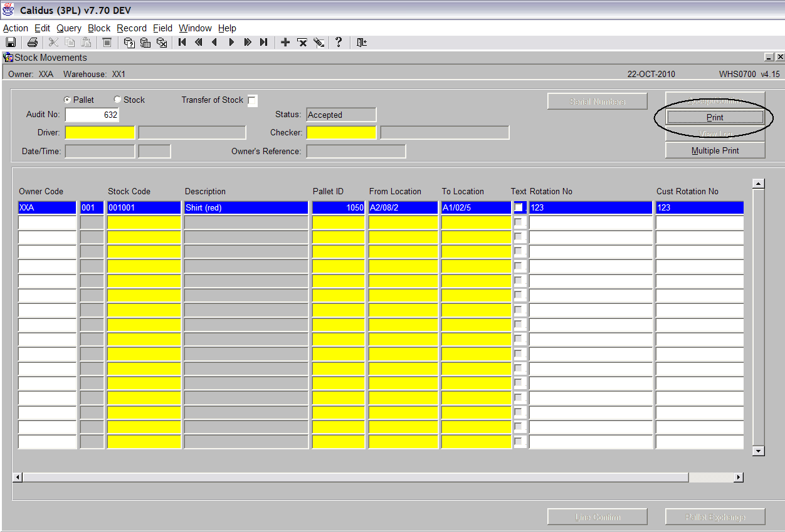Select the Stock radio button
This screenshot has height=532, width=785.
pyautogui.click(x=117, y=100)
